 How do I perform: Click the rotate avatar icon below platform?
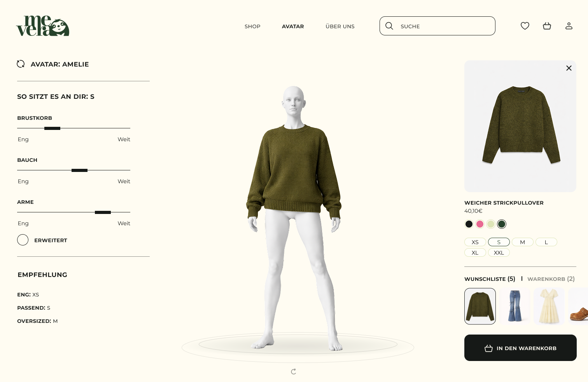point(294,371)
